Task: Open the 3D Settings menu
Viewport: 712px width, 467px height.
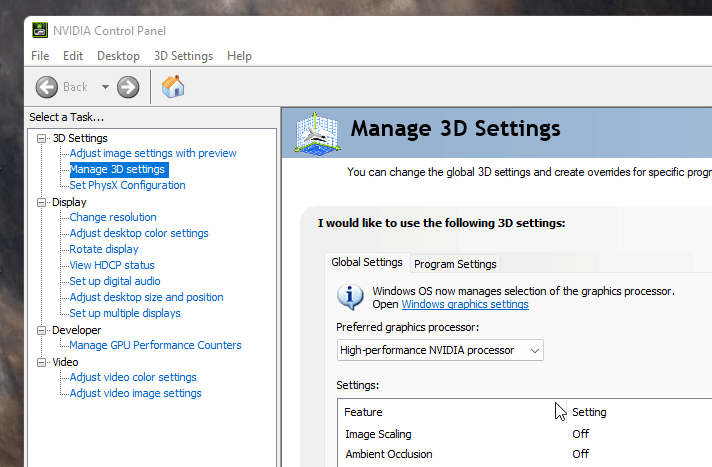Action: coord(183,56)
